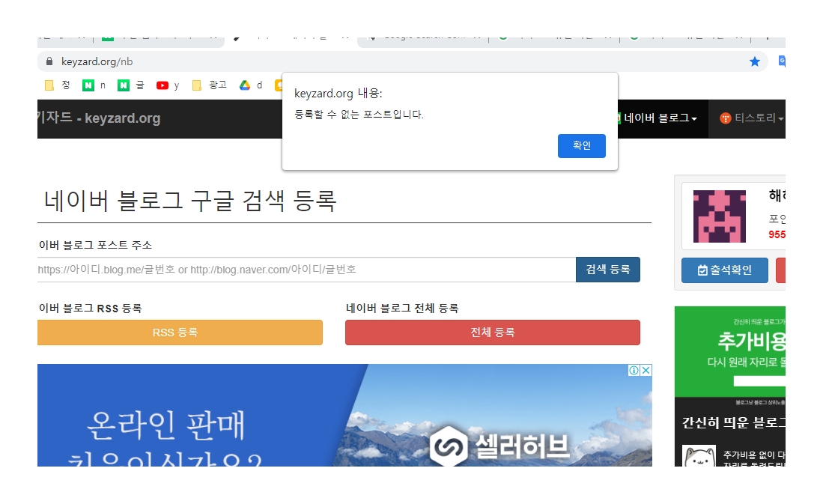Expand the 네이버 블로그 dropdown menu
The width and height of the screenshot is (823, 504).
[660, 118]
